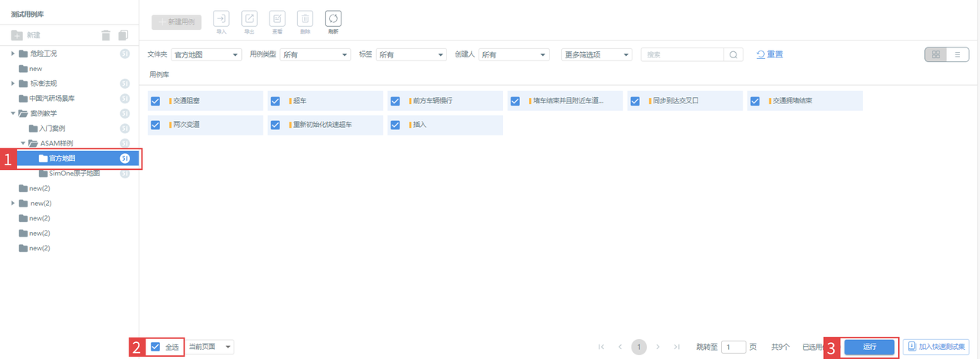Click the 加入快速测试集 button
The image size is (980, 359).
point(937,347)
